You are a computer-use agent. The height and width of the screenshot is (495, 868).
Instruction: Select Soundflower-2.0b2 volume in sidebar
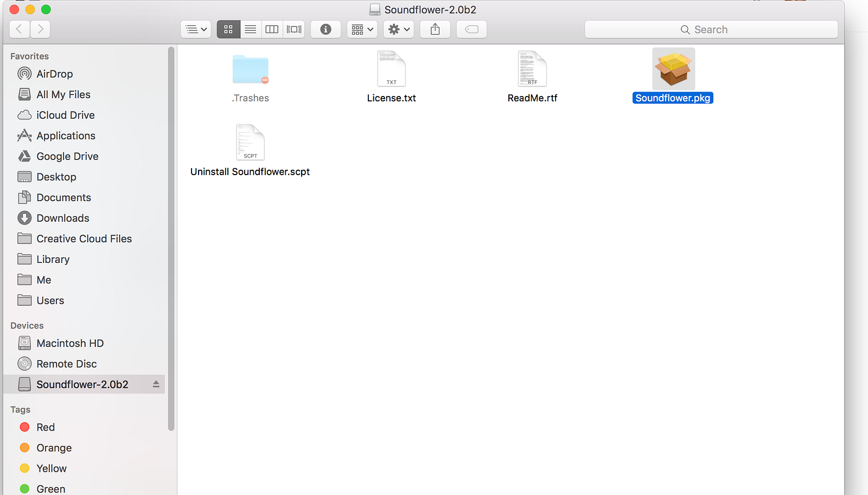tap(84, 384)
